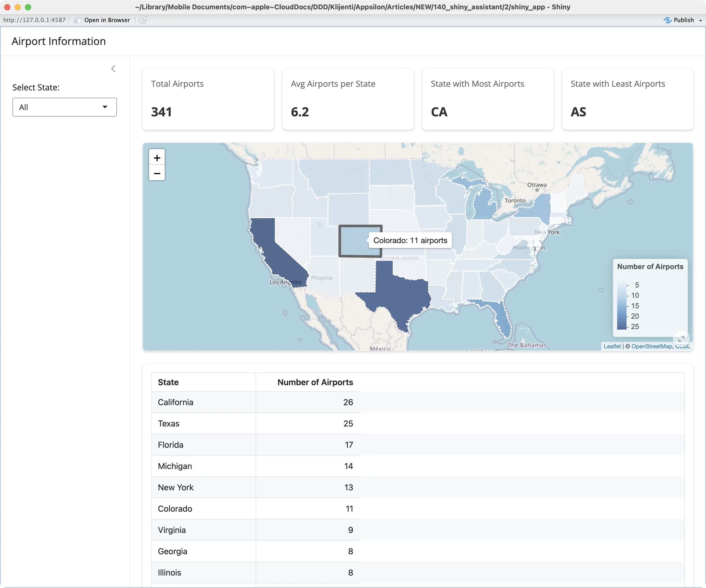Image resolution: width=706 pixels, height=588 pixels.
Task: Collapse the sidebar with the chevron icon
Action: click(113, 69)
